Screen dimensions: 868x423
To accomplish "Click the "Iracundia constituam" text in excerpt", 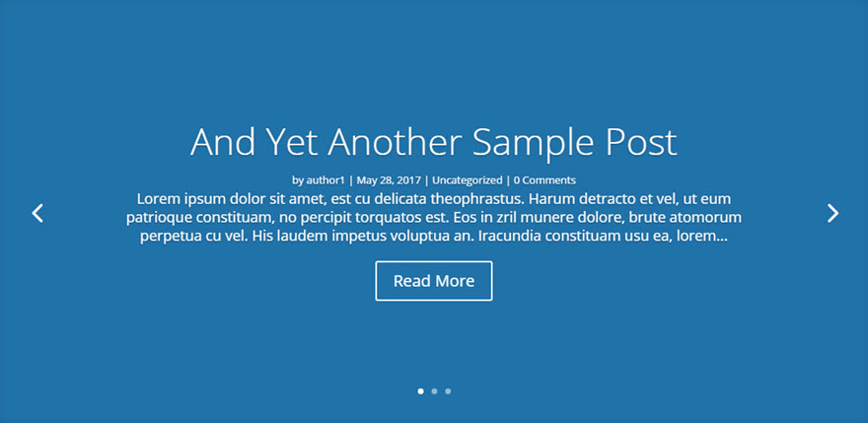I will [x=572, y=237].
